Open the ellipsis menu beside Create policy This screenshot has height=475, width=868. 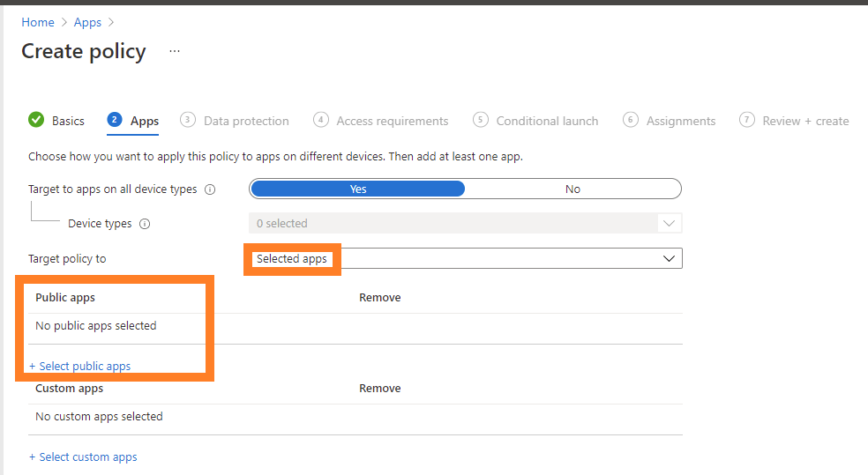tap(175, 51)
